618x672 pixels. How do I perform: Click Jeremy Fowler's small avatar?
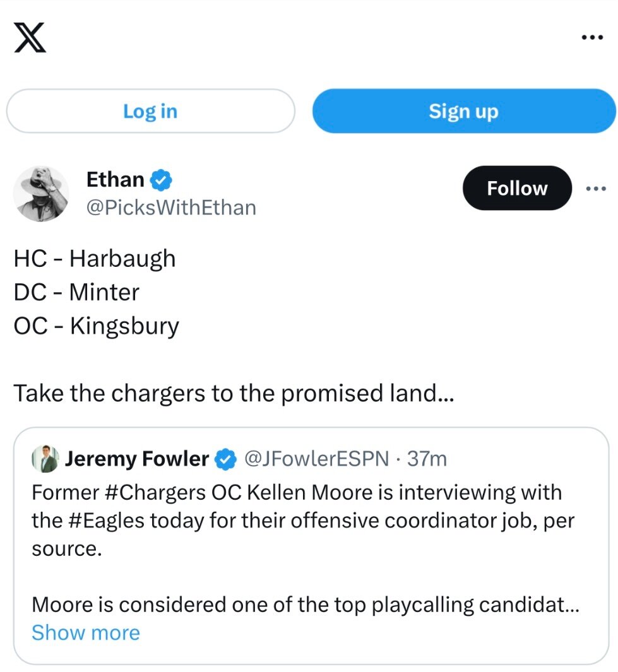point(45,459)
